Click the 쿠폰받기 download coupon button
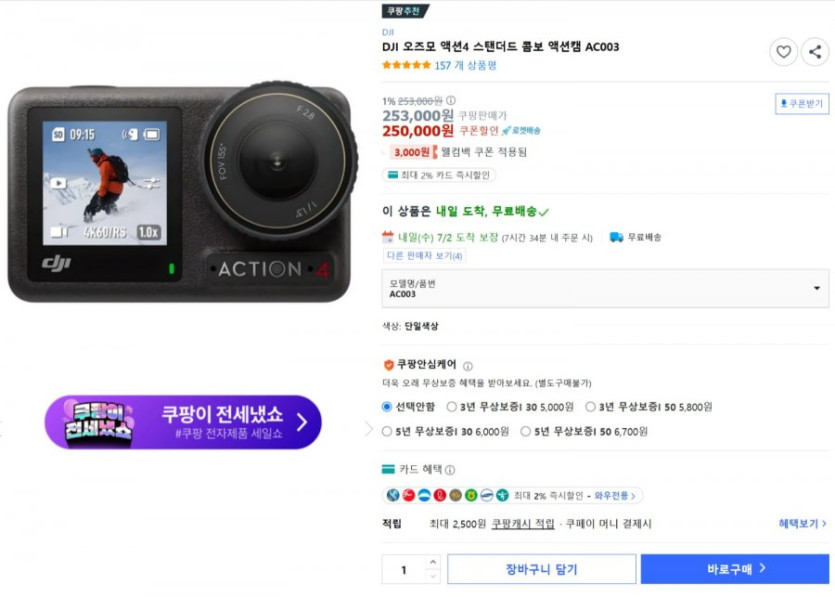 point(802,104)
